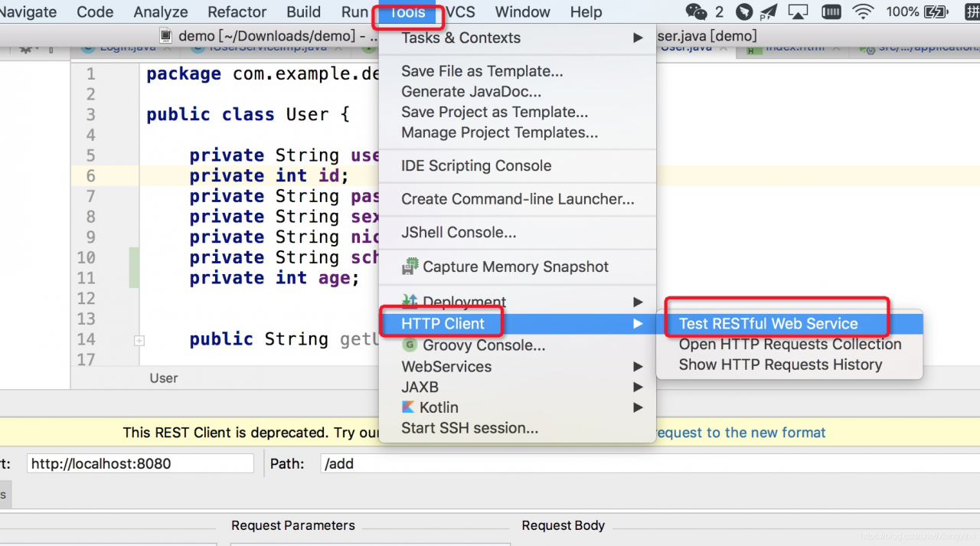This screenshot has height=546, width=980.
Task: Click line number 6 in gutter
Action: (x=90, y=175)
